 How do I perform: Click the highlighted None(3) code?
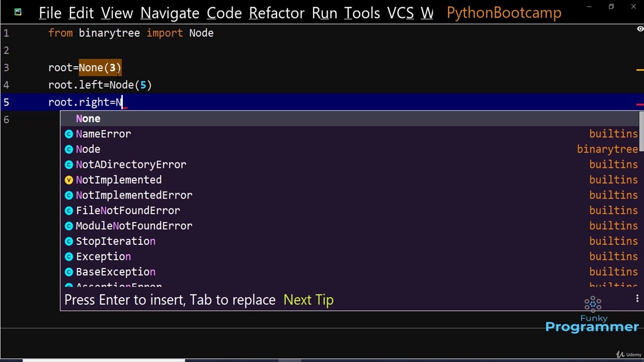point(100,67)
